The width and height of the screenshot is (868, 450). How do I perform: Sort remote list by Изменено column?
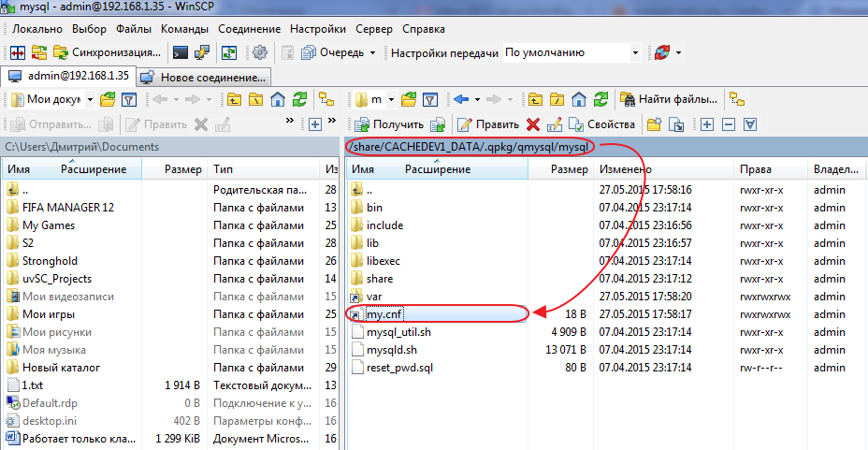click(663, 169)
